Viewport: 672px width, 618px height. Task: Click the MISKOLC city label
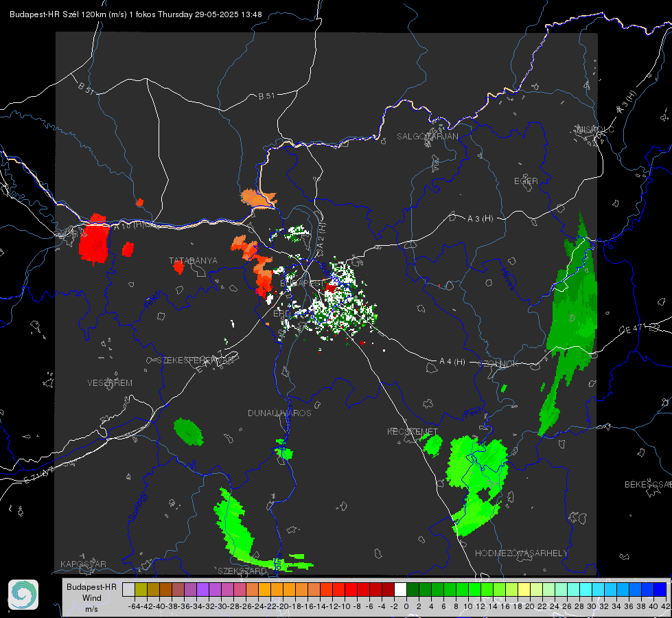[595, 129]
